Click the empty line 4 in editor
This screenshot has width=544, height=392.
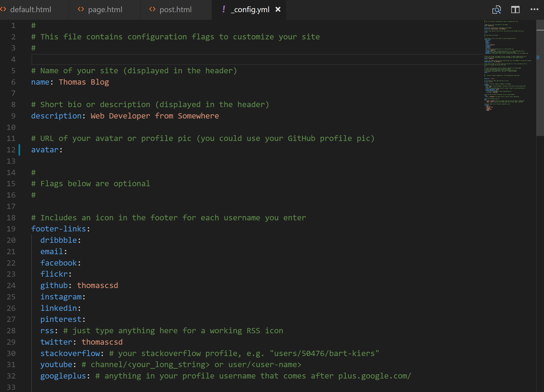point(159,60)
